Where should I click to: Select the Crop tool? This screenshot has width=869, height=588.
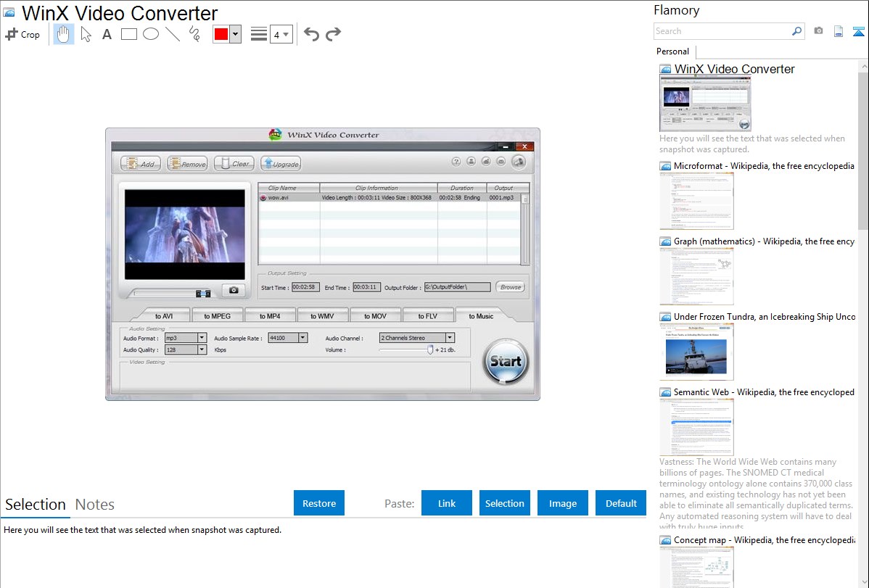pyautogui.click(x=22, y=34)
